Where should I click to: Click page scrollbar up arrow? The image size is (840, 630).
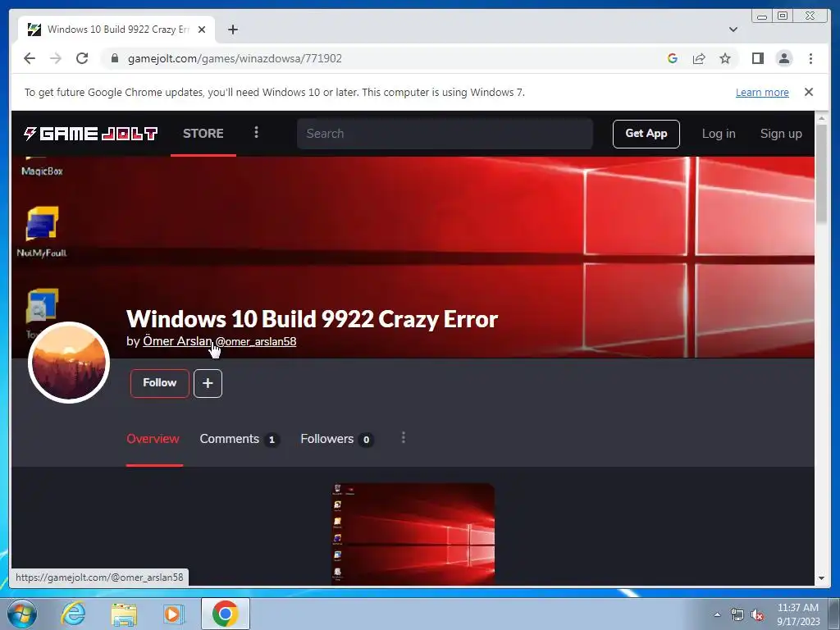(x=821, y=118)
